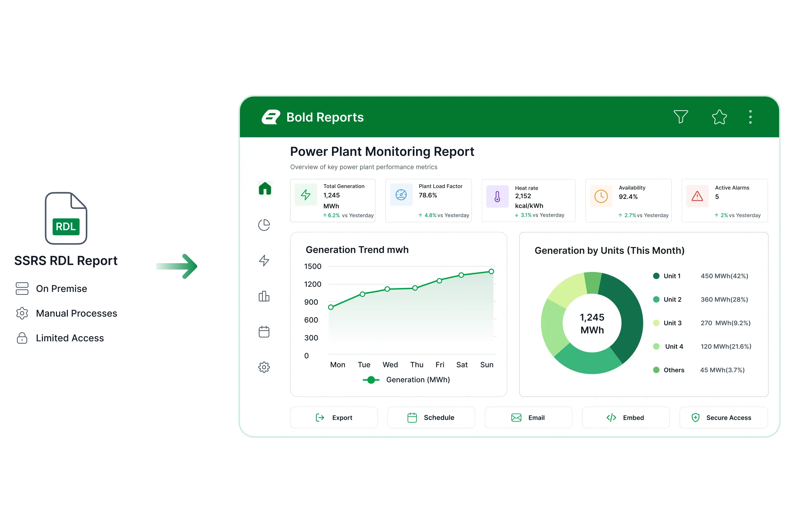Click the Total Generation 1,245 value
The width and height of the screenshot is (807, 532).
click(x=331, y=195)
